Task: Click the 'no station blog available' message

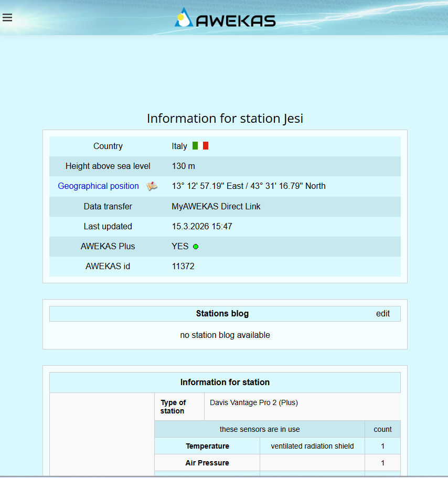Action: (225, 335)
